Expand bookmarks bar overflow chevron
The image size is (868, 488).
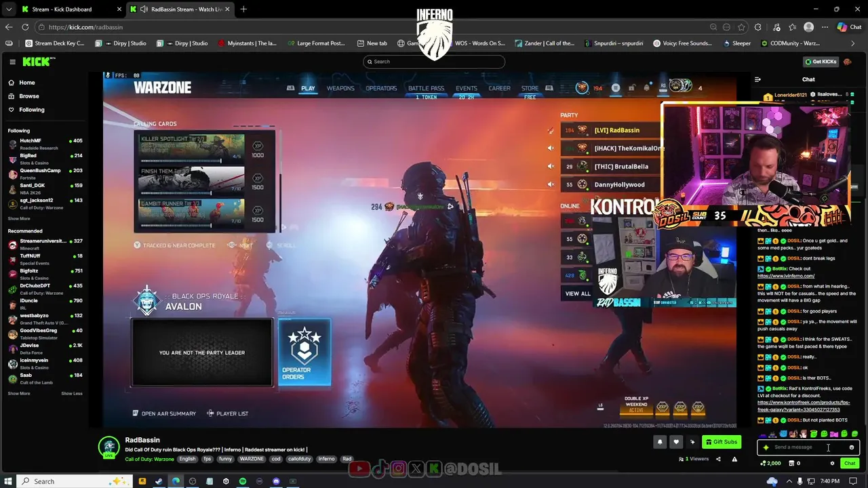coord(853,43)
